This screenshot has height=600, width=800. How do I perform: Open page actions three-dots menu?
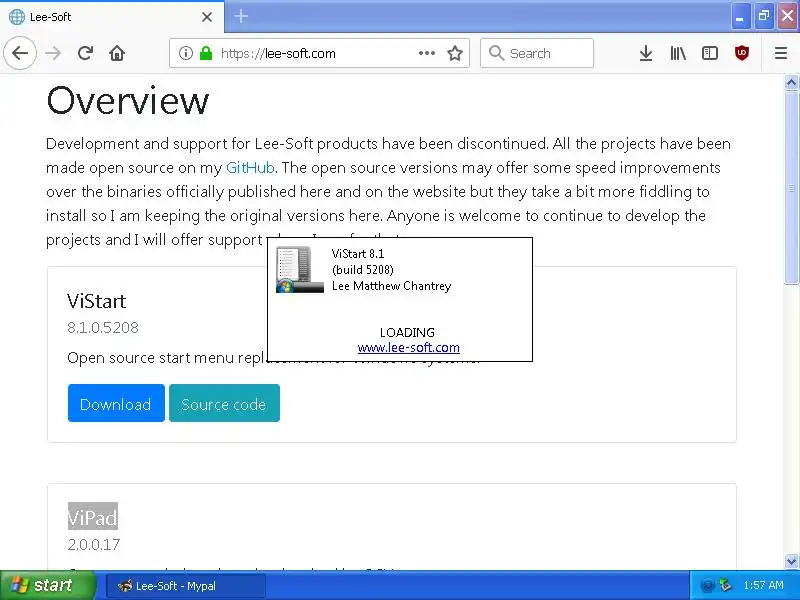[x=427, y=53]
